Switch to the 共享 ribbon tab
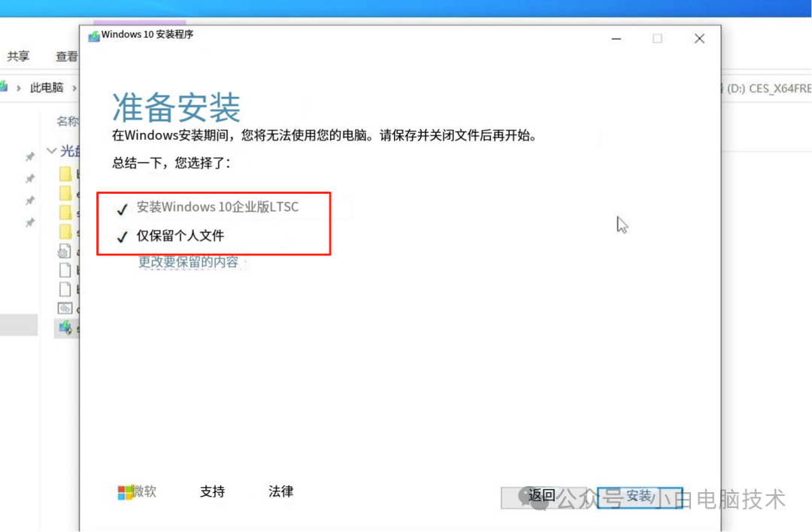812x532 pixels. (20, 56)
